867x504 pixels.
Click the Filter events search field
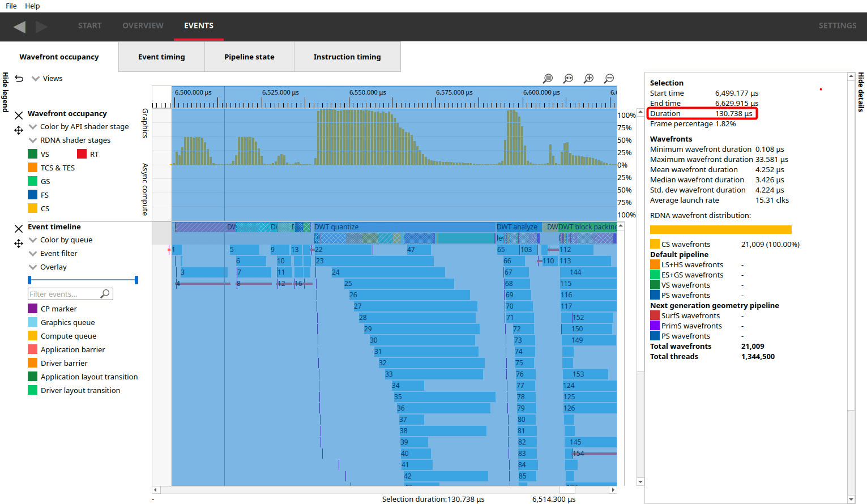click(x=63, y=294)
